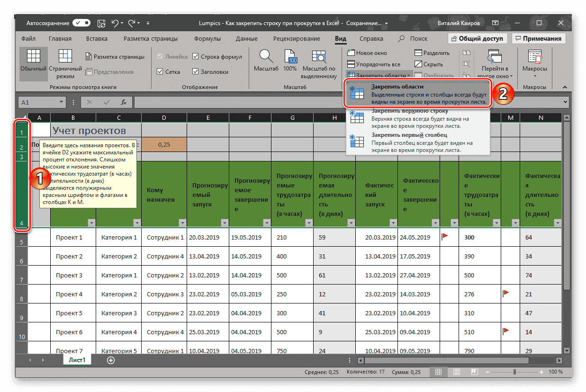Uncheck the Сетка (Gridlines) checkbox
Screen dimensions: 586x392
coord(161,71)
